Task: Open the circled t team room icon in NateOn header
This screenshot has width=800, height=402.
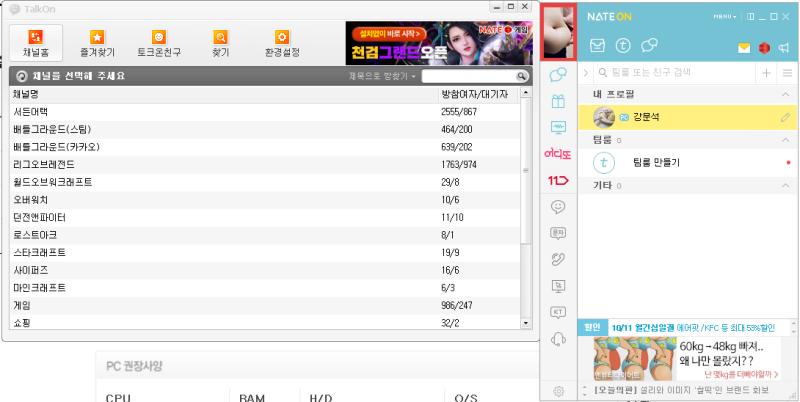Action: [x=622, y=45]
